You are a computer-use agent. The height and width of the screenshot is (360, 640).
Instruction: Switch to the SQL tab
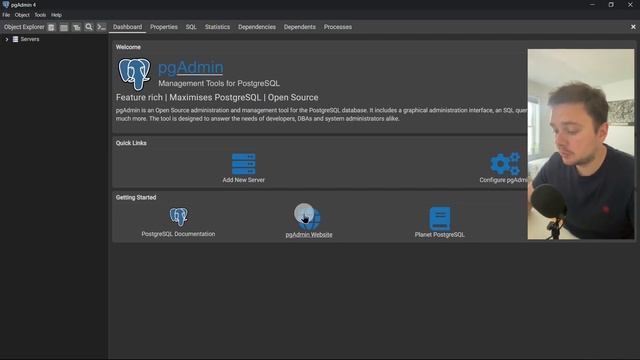191,27
